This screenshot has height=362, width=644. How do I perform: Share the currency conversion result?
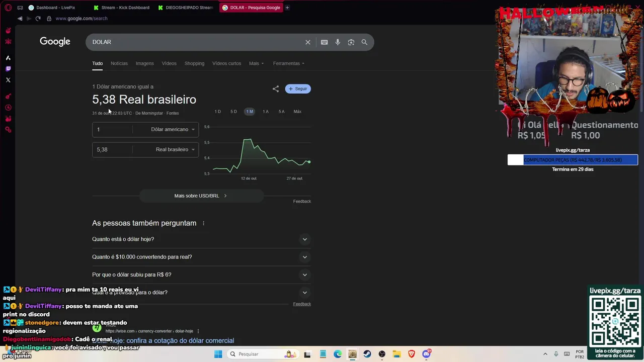tap(276, 89)
